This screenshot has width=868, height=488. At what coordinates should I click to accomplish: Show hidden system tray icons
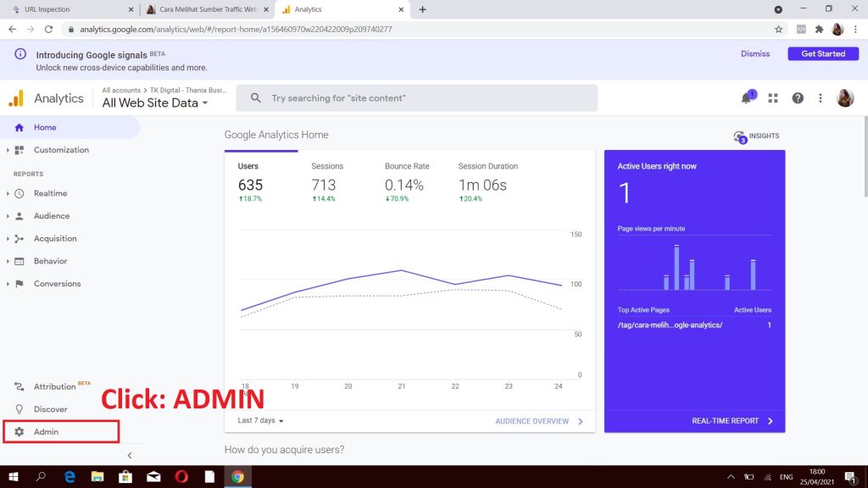point(731,477)
